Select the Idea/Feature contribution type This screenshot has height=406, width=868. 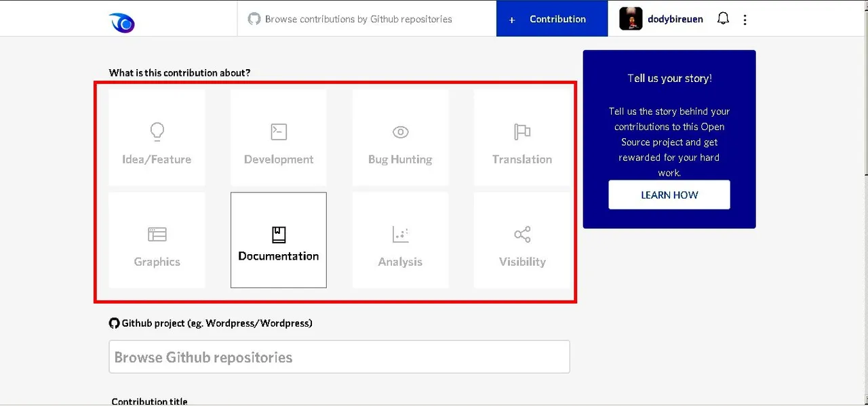157,138
